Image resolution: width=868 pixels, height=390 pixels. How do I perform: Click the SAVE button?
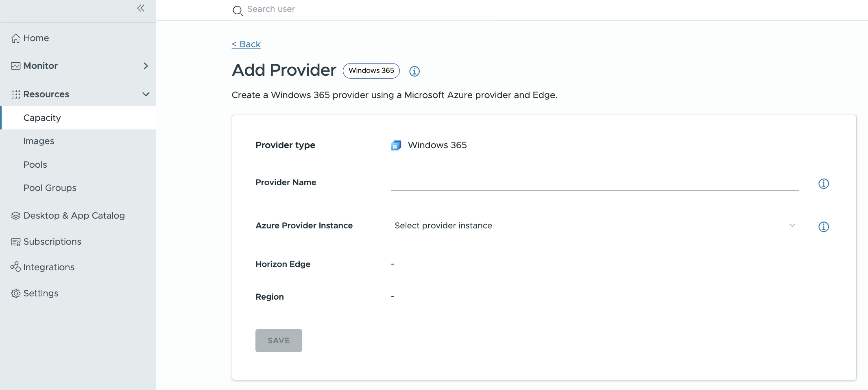coord(279,340)
